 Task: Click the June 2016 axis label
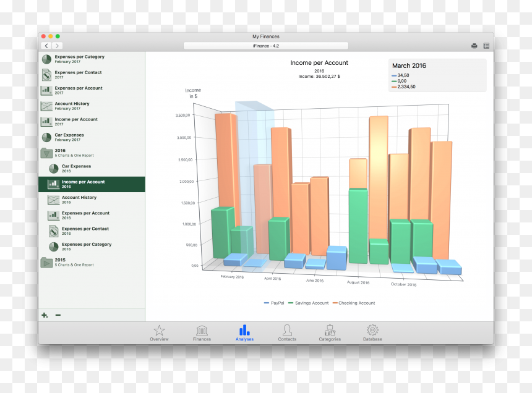314,280
